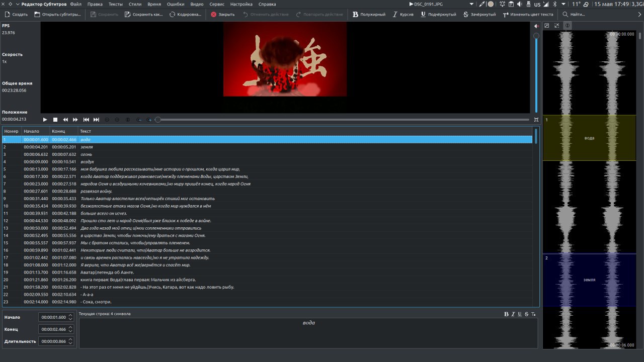Open the Настройка menu
The image size is (644, 362).
click(242, 4)
